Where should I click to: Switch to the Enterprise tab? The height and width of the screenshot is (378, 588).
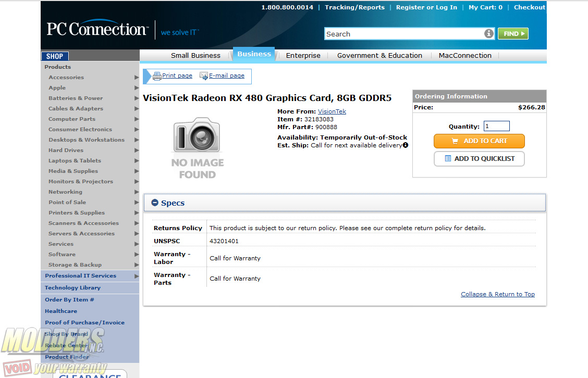(x=303, y=55)
